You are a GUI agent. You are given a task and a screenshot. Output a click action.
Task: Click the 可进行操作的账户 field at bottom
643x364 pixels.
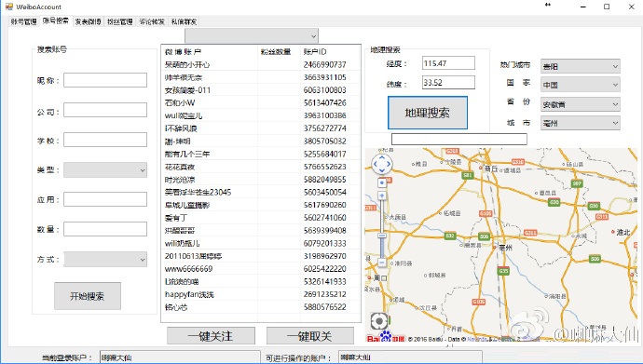pyautogui.click(x=410, y=357)
